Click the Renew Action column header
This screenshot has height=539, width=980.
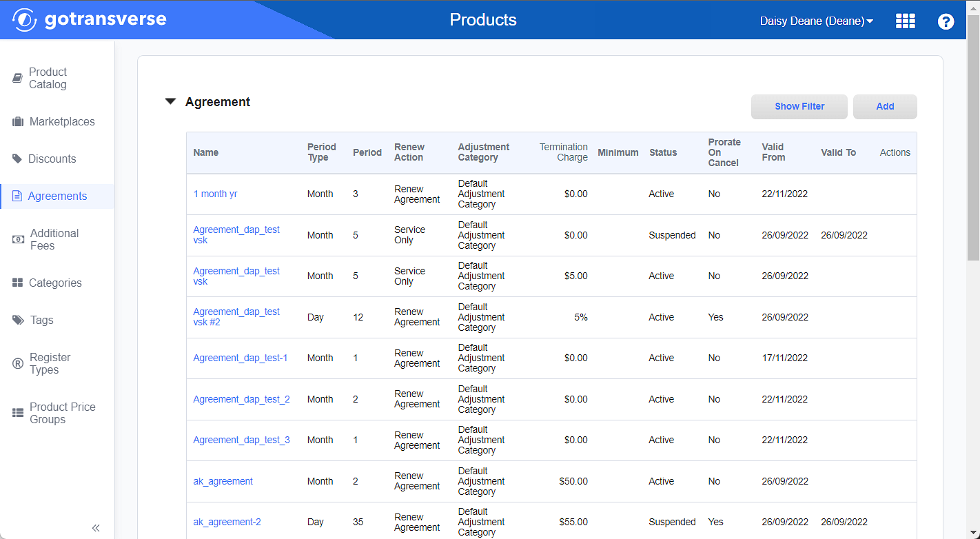pos(409,152)
